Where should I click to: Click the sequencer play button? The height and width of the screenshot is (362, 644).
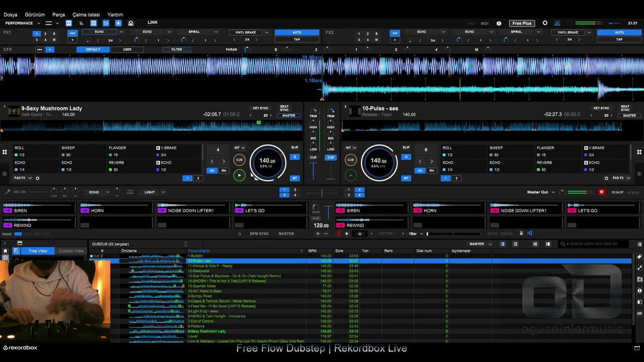tap(347, 234)
